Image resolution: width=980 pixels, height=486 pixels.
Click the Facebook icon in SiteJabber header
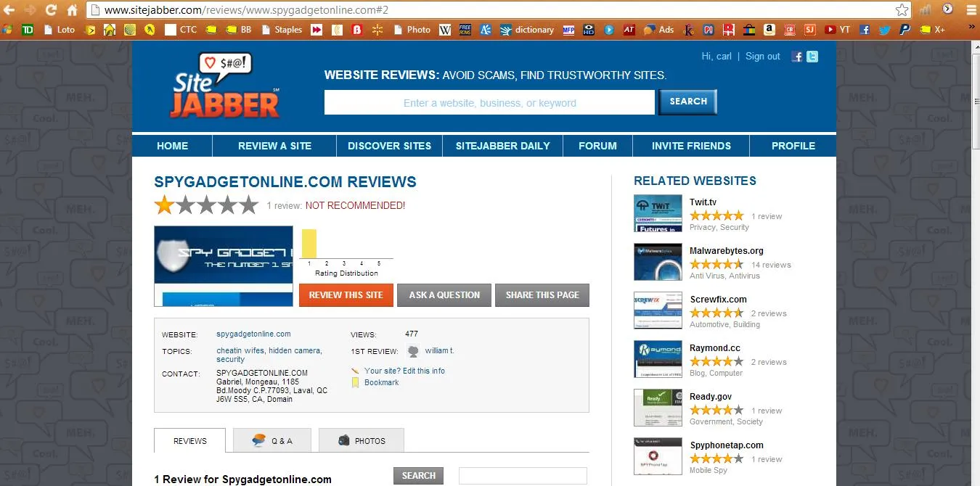797,57
